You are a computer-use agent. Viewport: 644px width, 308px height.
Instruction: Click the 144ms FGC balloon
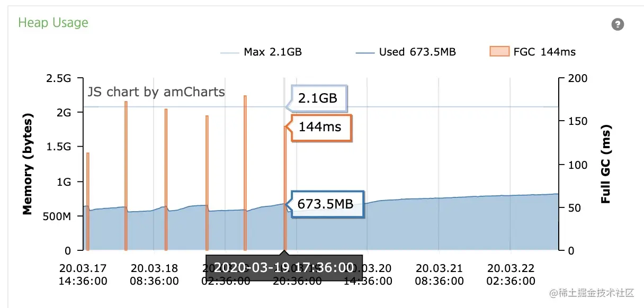click(320, 127)
